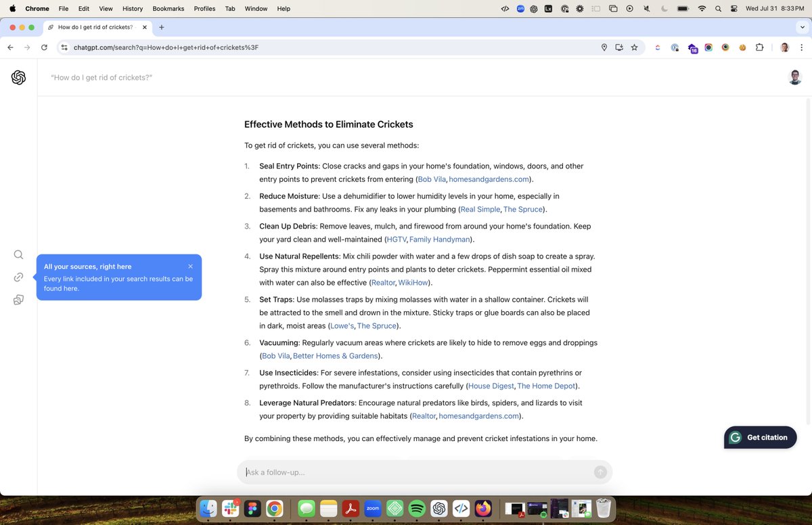Image resolution: width=812 pixels, height=525 pixels.
Task: Open the HGTV link
Action: pyautogui.click(x=397, y=239)
